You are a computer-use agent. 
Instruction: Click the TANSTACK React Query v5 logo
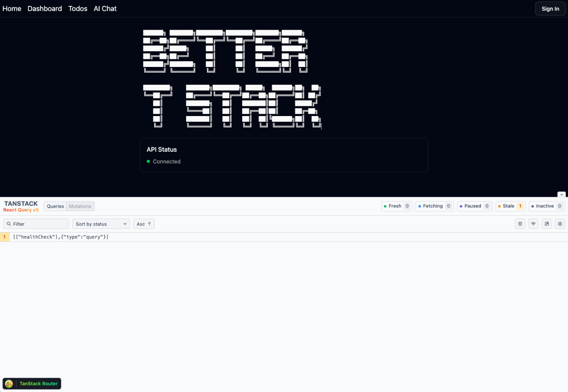21,206
